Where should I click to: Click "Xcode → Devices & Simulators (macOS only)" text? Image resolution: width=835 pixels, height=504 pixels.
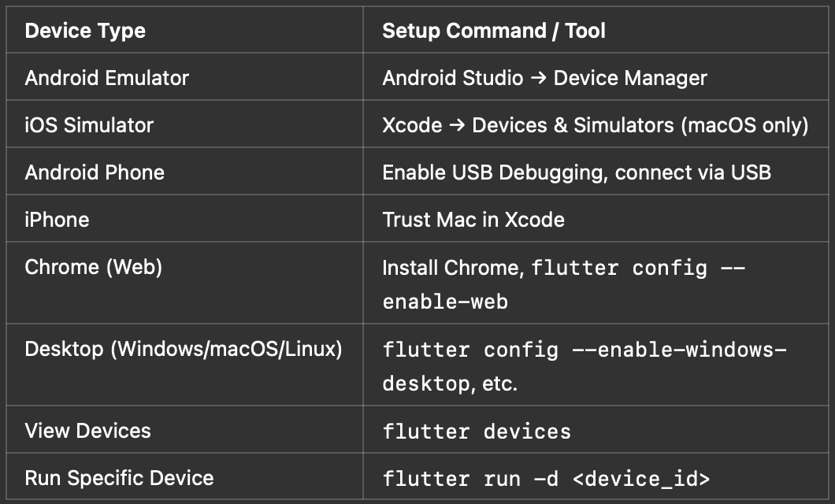click(x=595, y=125)
